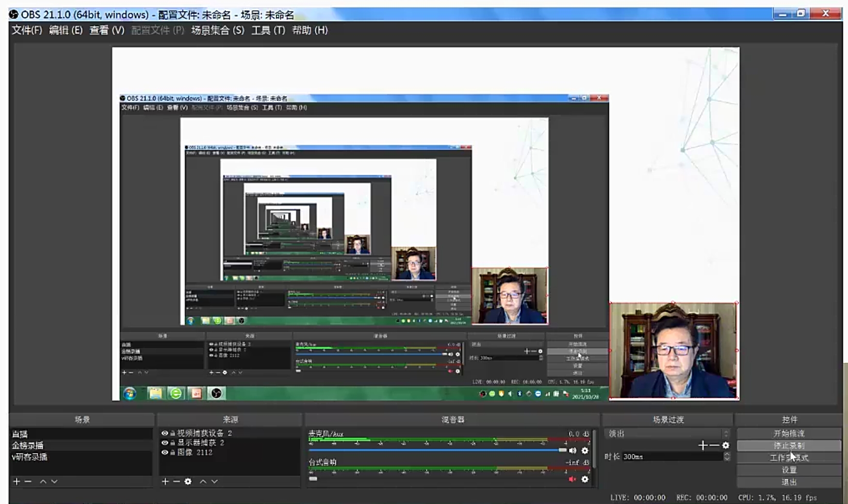The width and height of the screenshot is (848, 504).
Task: Click the 开始推流 button
Action: 789,433
